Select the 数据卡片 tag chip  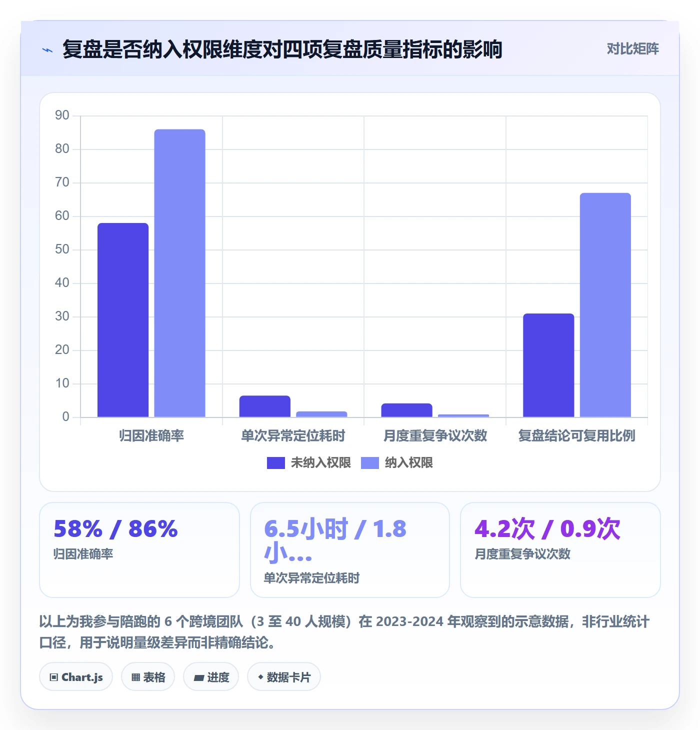click(284, 677)
